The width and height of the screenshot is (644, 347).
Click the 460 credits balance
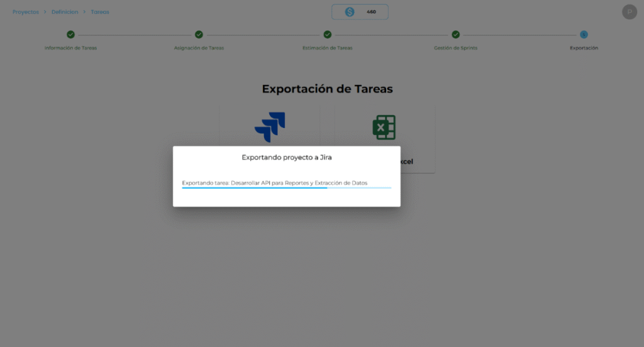[x=371, y=12]
